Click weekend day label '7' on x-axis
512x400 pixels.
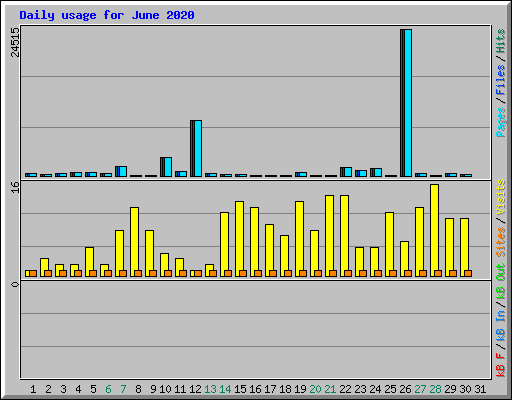(x=123, y=389)
